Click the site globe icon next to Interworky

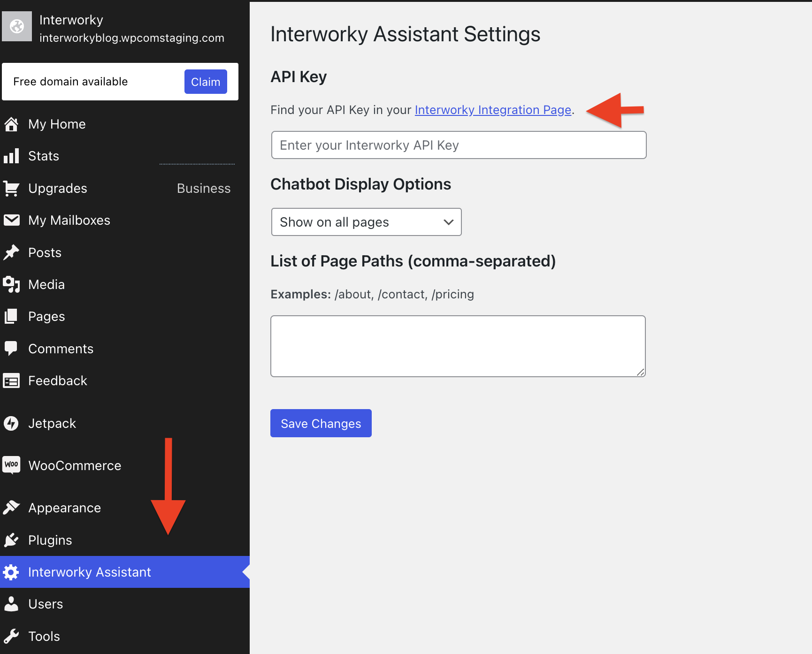[17, 26]
